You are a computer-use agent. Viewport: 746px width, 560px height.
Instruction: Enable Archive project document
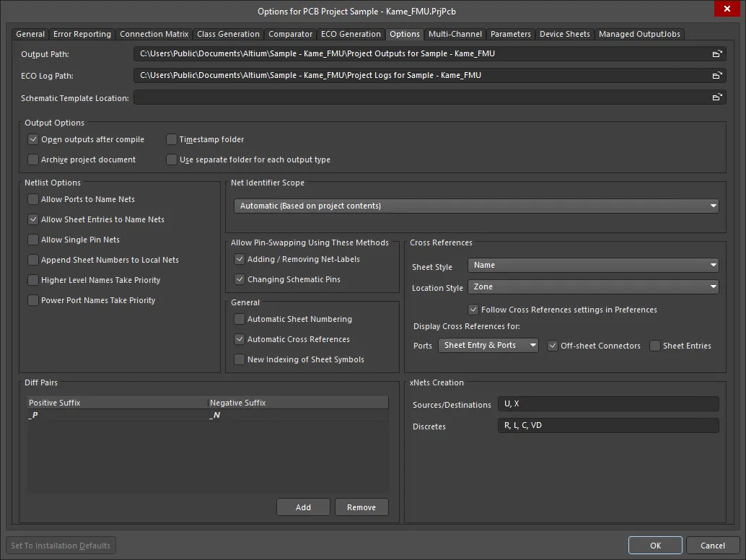point(33,159)
